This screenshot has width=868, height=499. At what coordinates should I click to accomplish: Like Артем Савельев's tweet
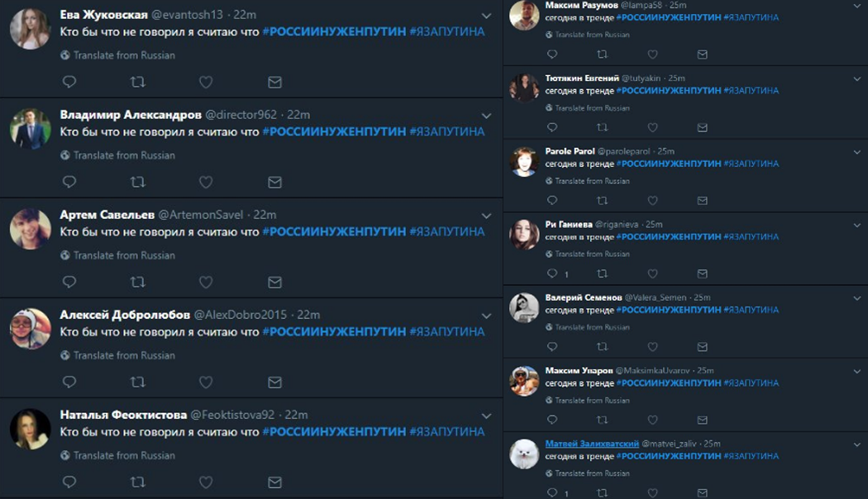[x=206, y=283]
